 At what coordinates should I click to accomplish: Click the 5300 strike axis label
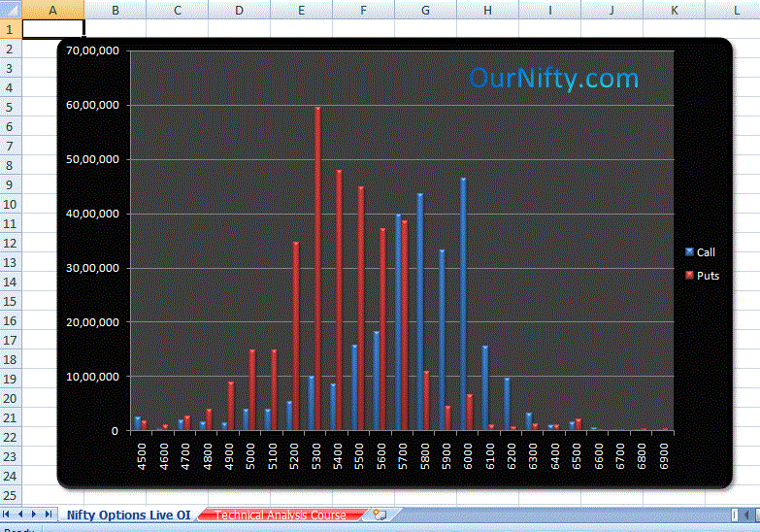click(316, 456)
